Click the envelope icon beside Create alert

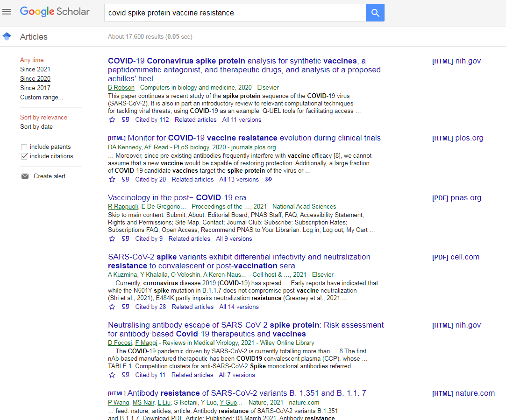point(25,176)
